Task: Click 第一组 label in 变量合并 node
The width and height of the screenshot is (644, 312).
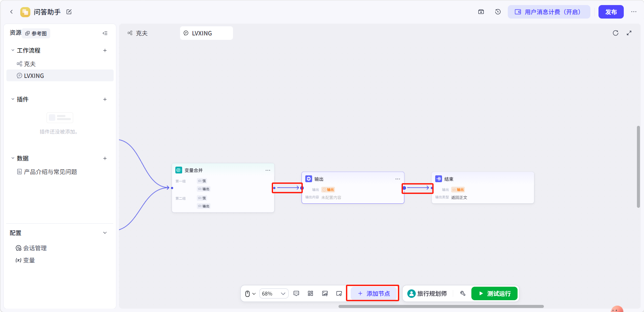Action: point(180,181)
